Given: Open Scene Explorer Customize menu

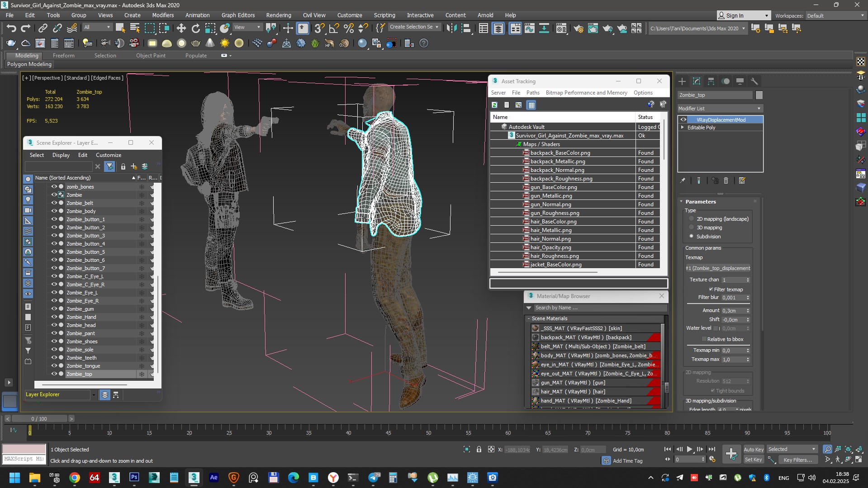Looking at the screenshot, I should tap(109, 155).
